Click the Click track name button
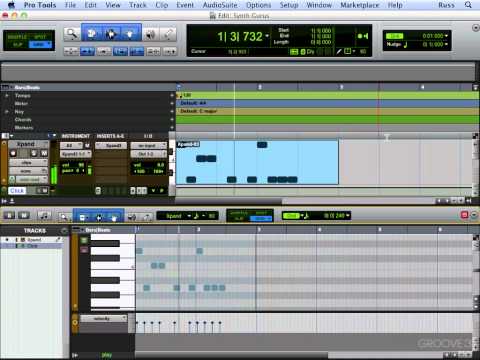The width and height of the screenshot is (480, 360). [x=17, y=190]
